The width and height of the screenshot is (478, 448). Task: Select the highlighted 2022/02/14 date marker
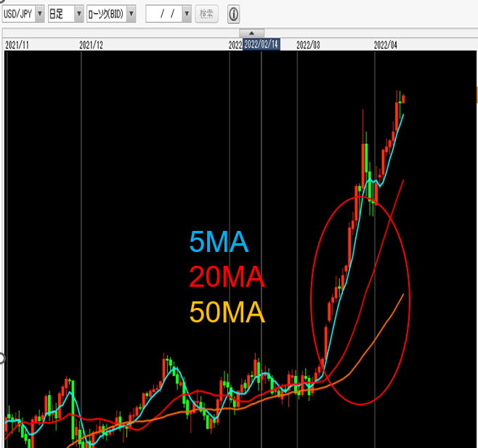[261, 44]
